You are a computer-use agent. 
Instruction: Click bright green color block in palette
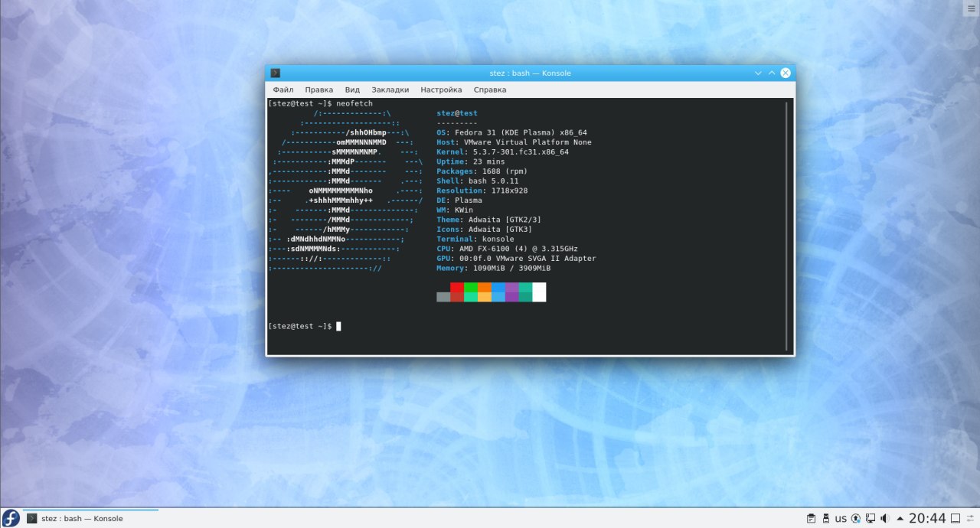(x=471, y=287)
